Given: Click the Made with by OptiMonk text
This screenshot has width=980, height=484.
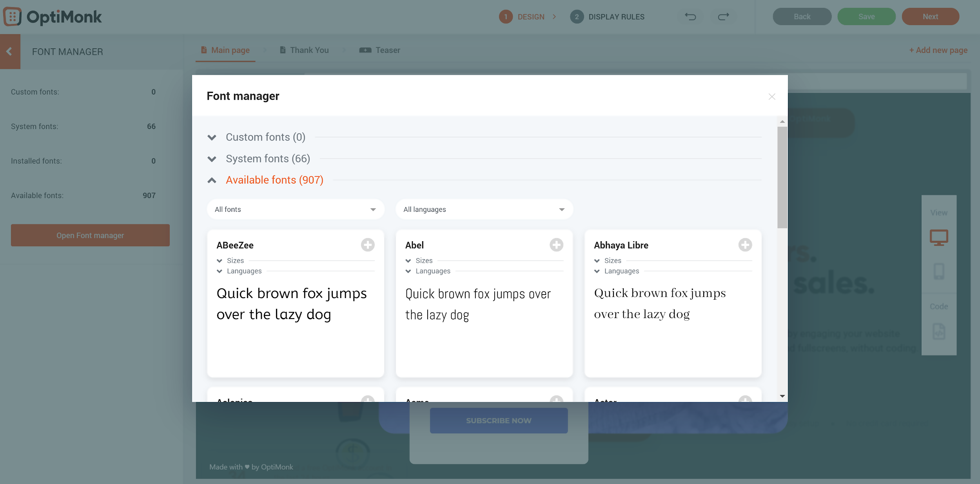Looking at the screenshot, I should tap(251, 467).
